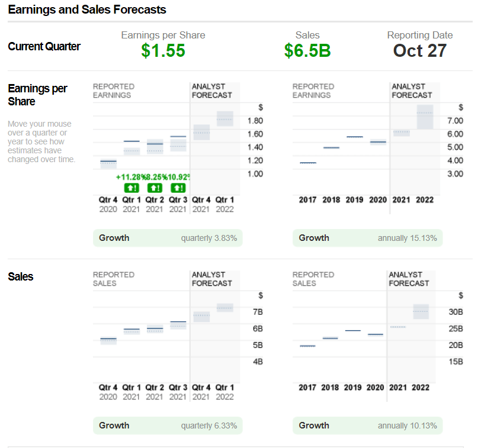Click quarterly 3.83% EPS Growth bar

168,238
